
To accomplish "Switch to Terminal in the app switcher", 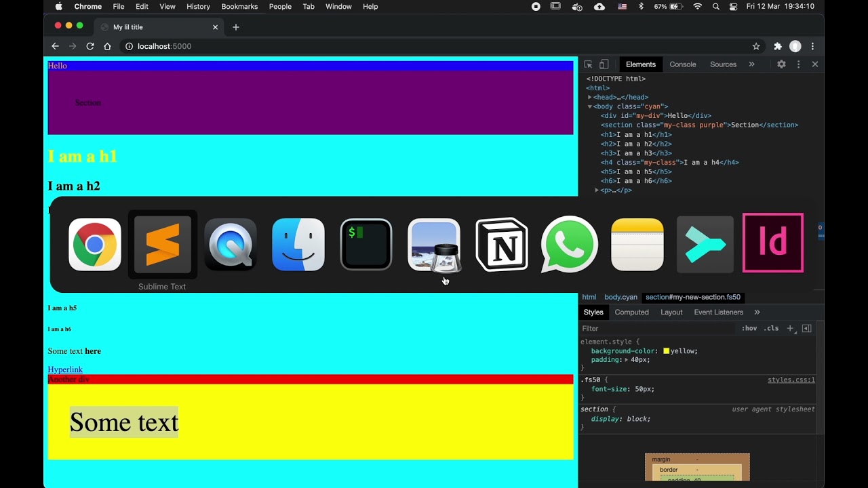I will (366, 244).
